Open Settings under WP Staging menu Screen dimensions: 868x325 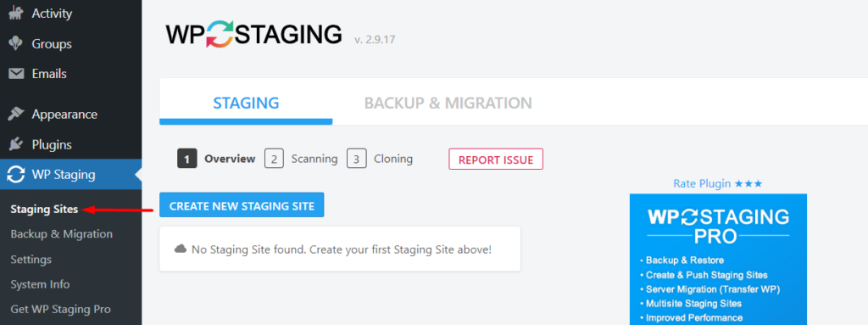[x=31, y=260]
